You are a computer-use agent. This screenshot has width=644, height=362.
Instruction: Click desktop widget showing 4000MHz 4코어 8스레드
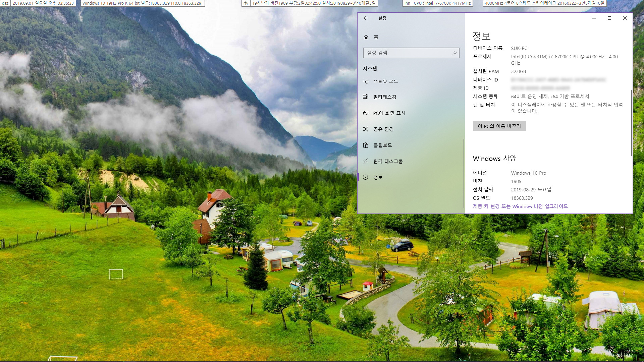tap(545, 3)
